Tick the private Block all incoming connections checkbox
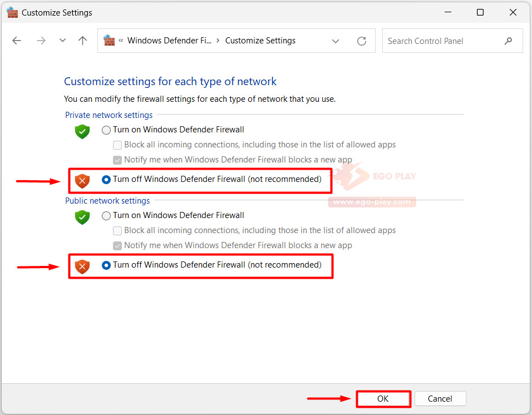This screenshot has height=415, width=532. [117, 145]
